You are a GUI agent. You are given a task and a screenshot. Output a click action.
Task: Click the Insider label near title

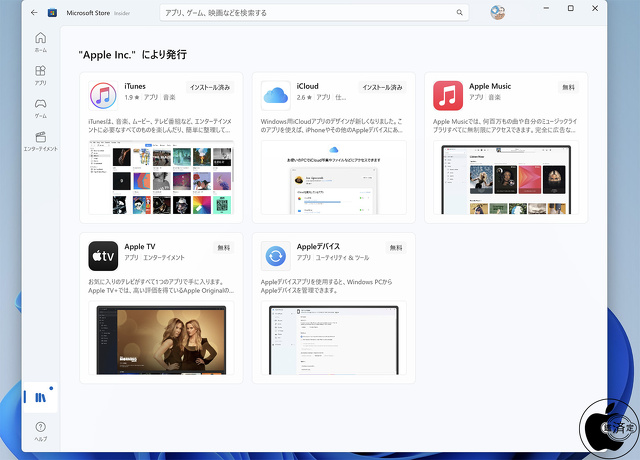(122, 13)
